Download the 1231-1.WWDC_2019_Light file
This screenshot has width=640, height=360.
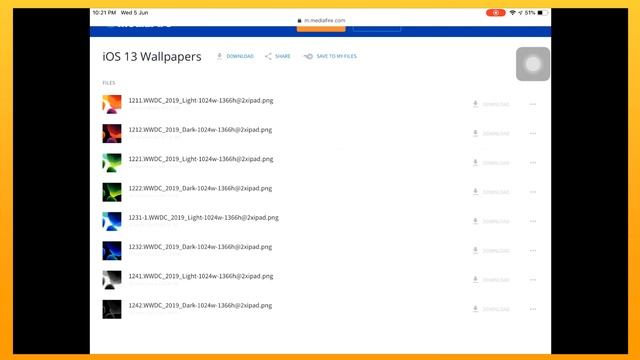pos(491,221)
